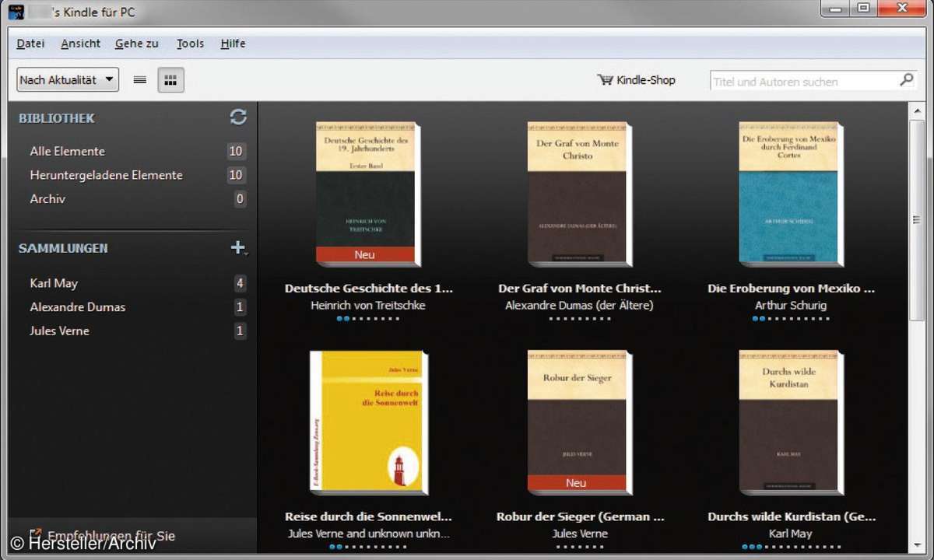Switch to grid view icon
Image resolution: width=934 pixels, height=560 pixels.
(170, 80)
